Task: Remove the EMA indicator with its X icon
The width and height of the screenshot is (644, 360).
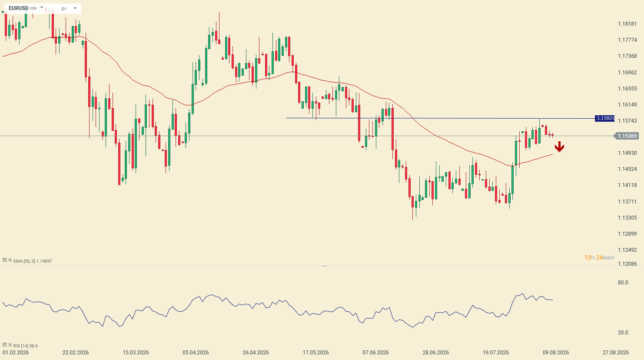Action: (10, 260)
